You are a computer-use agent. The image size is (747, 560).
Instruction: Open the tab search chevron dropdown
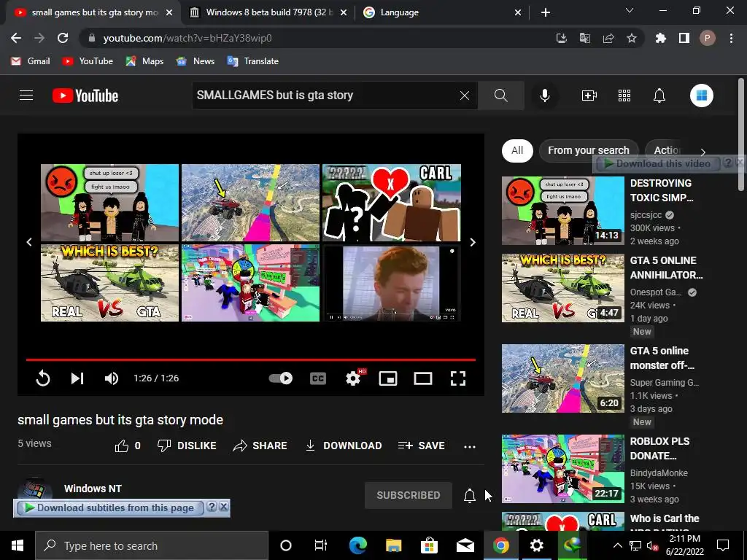coord(630,10)
